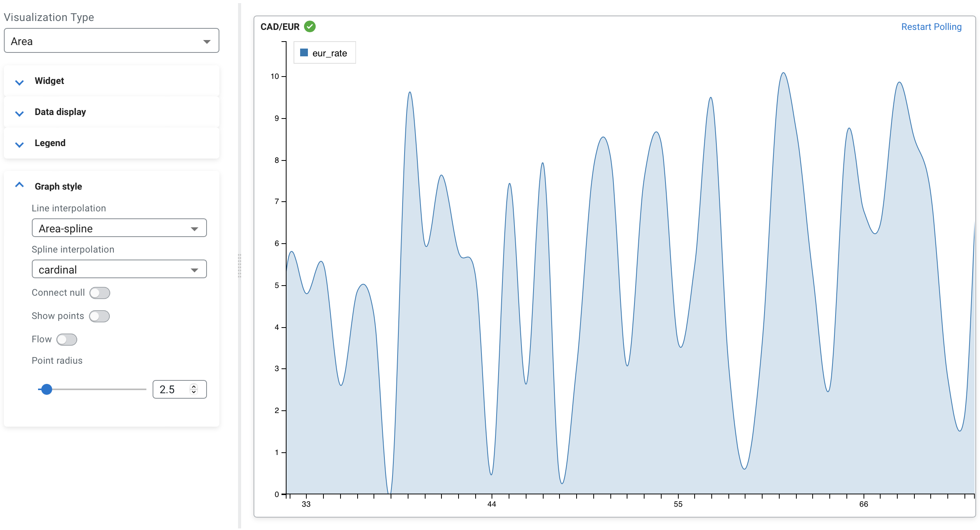Expand the Widget section chevron
The height and width of the screenshot is (530, 980).
19,82
